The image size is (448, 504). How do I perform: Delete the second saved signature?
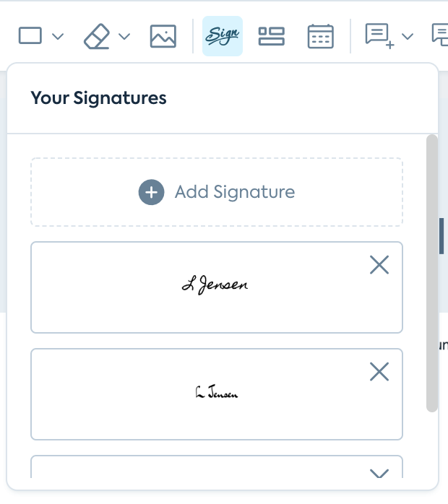[x=379, y=372]
